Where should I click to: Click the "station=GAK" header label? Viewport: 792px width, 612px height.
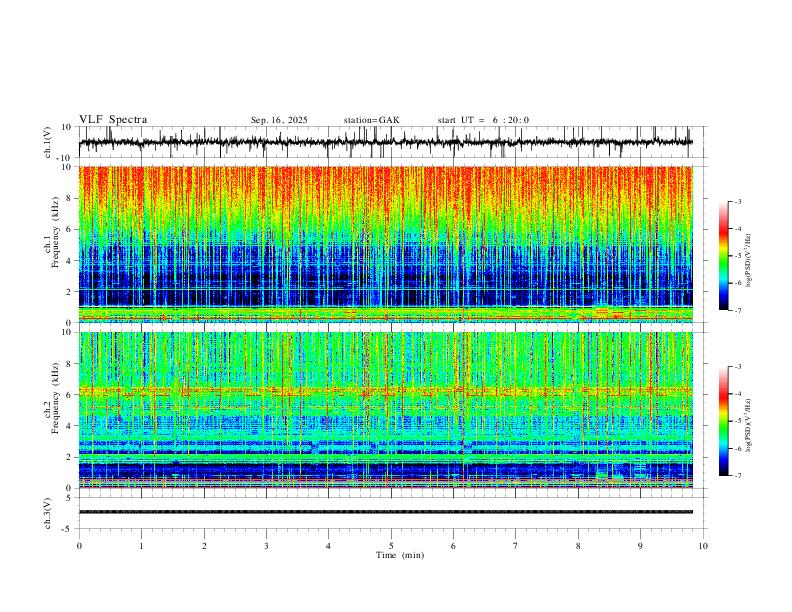coord(371,120)
